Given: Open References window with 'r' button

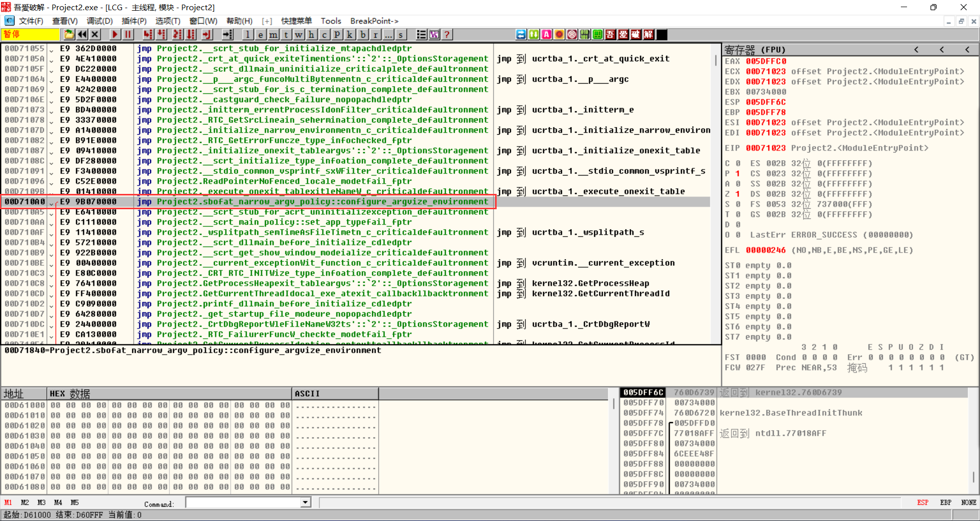Looking at the screenshot, I should pos(376,34).
